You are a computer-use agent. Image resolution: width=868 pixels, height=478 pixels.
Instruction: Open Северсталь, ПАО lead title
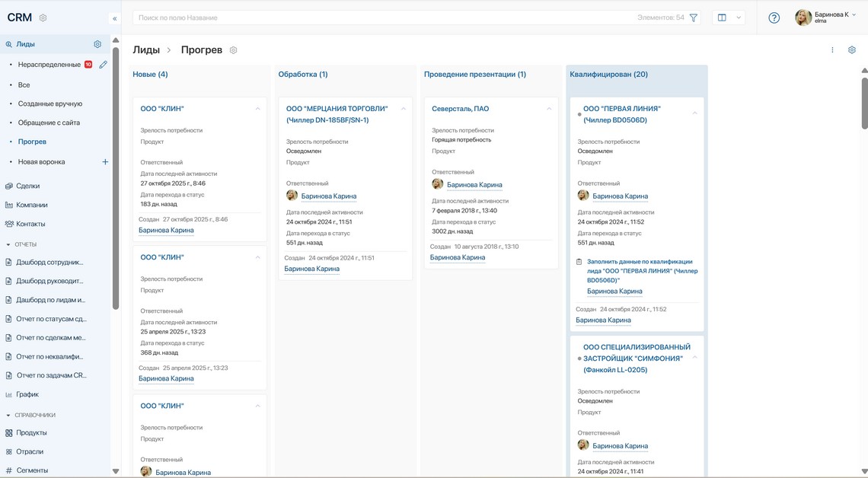click(x=460, y=109)
